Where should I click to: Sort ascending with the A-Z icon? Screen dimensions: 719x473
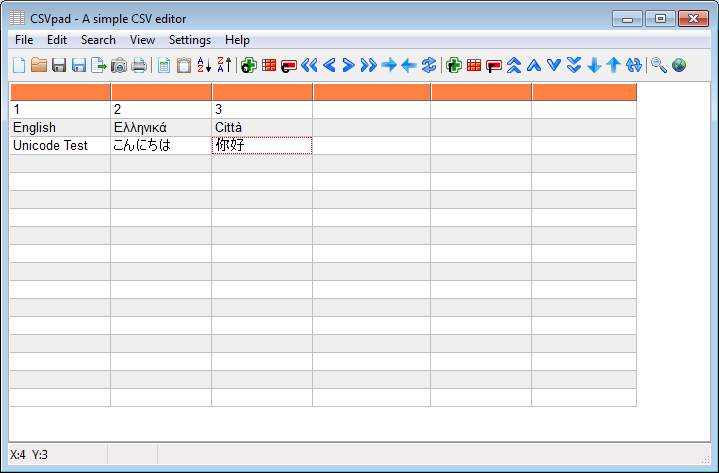[x=204, y=65]
